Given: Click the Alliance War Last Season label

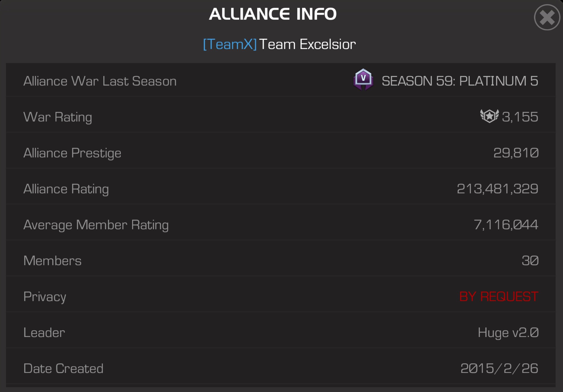Looking at the screenshot, I should click(x=100, y=81).
